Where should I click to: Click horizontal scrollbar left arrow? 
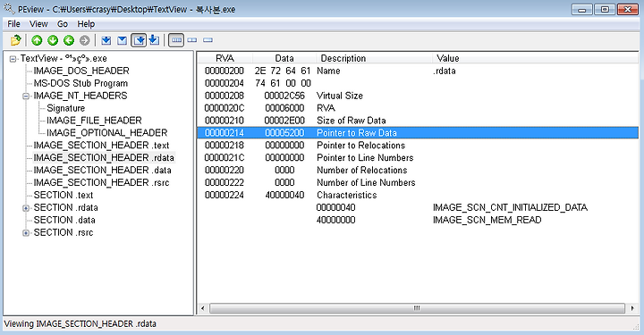(x=202, y=308)
